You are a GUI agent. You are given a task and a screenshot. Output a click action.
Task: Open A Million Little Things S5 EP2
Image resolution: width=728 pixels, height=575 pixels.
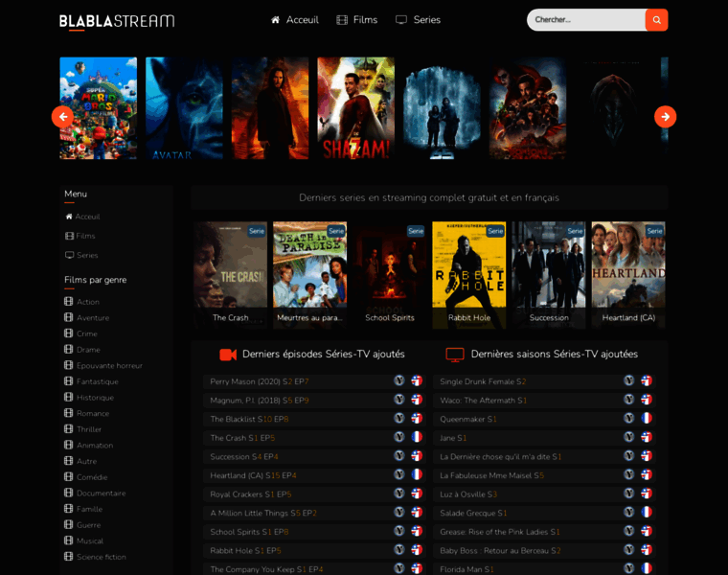click(263, 513)
